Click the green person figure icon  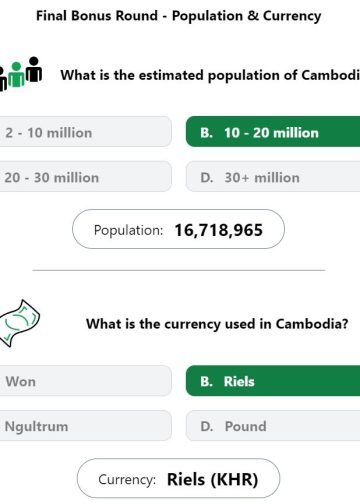coord(16,75)
